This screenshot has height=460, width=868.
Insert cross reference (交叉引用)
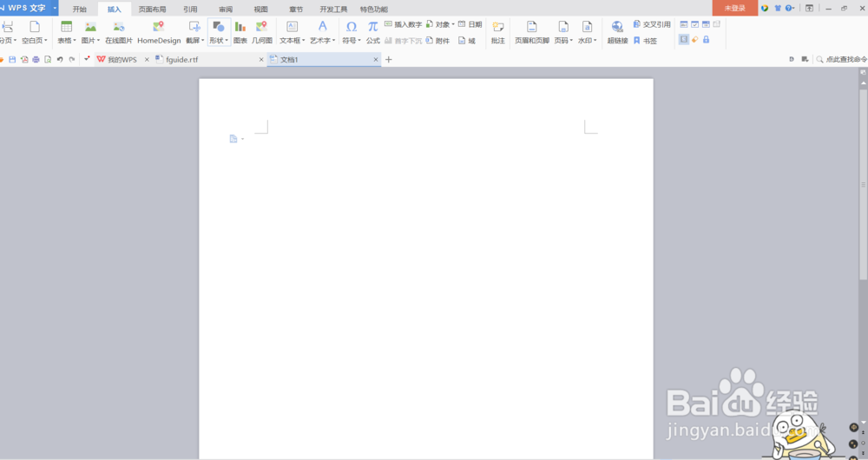click(x=652, y=24)
